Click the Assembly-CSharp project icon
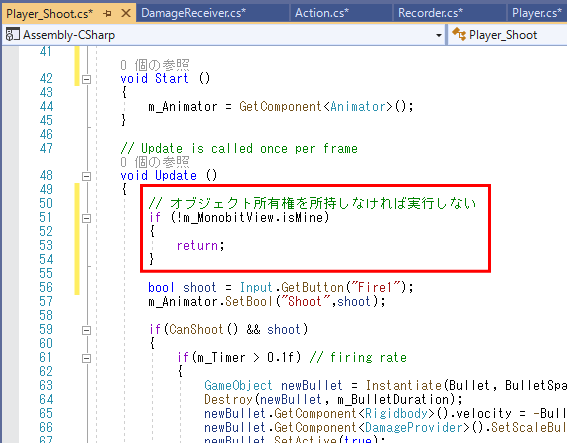Viewport: 567px width, 443px height. [12, 35]
